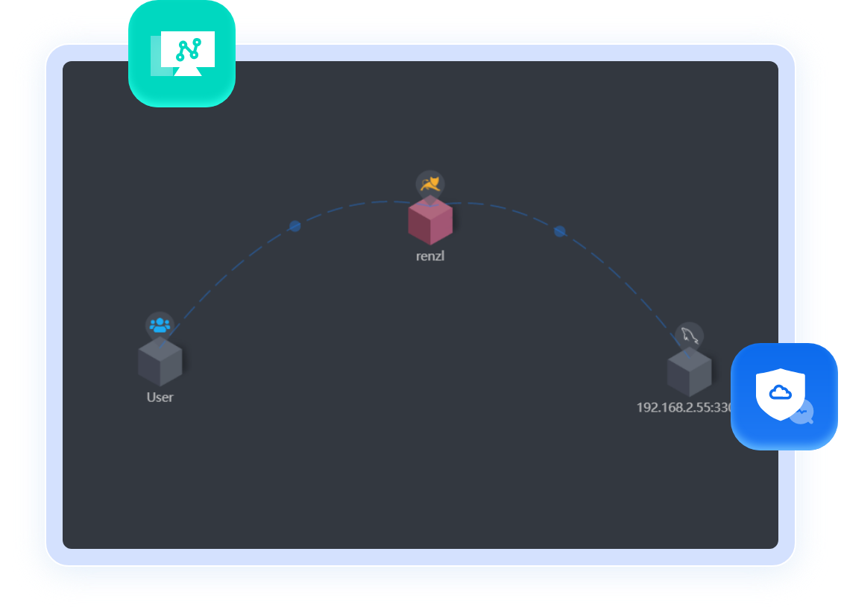Click the 192.168.2.55 address label
This screenshot has width=841, height=616.
684,407
